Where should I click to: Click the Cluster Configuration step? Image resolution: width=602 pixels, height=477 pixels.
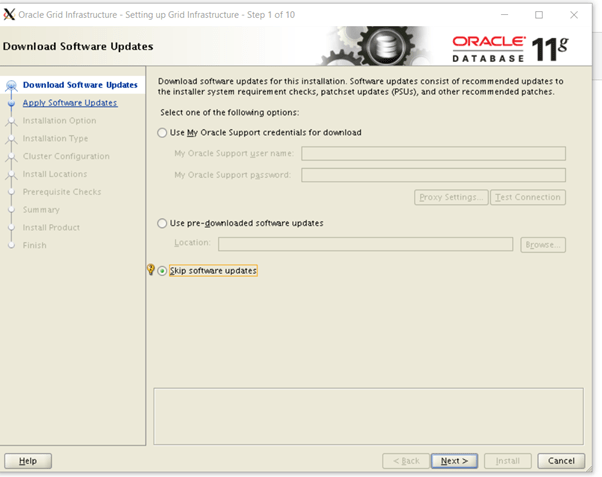[66, 157]
